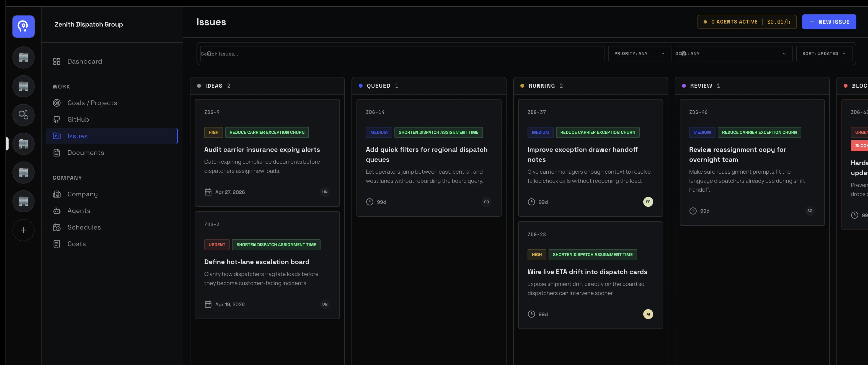
Task: Click the clock icon on ZDG-14 card
Action: click(x=370, y=202)
